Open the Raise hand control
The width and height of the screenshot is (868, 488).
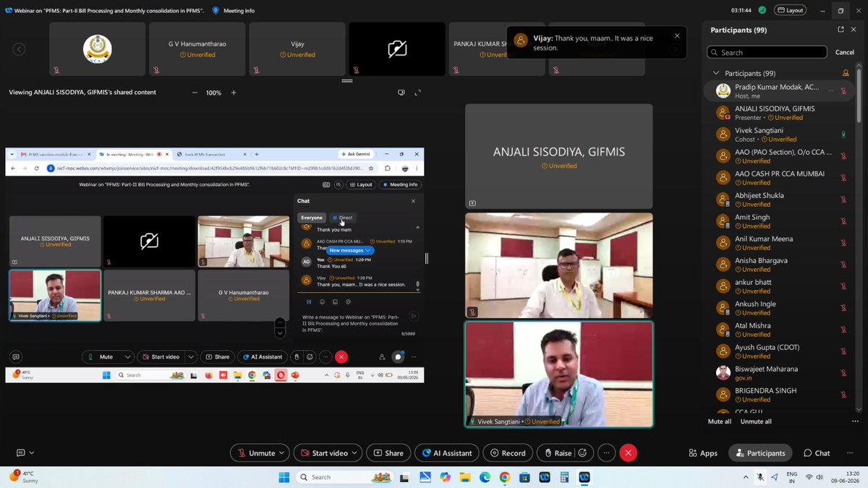(558, 453)
